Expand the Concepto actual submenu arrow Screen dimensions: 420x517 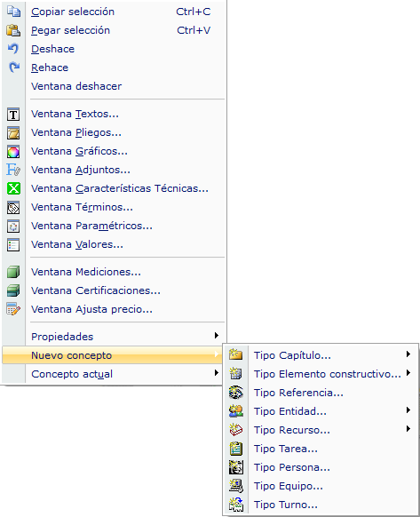point(217,373)
